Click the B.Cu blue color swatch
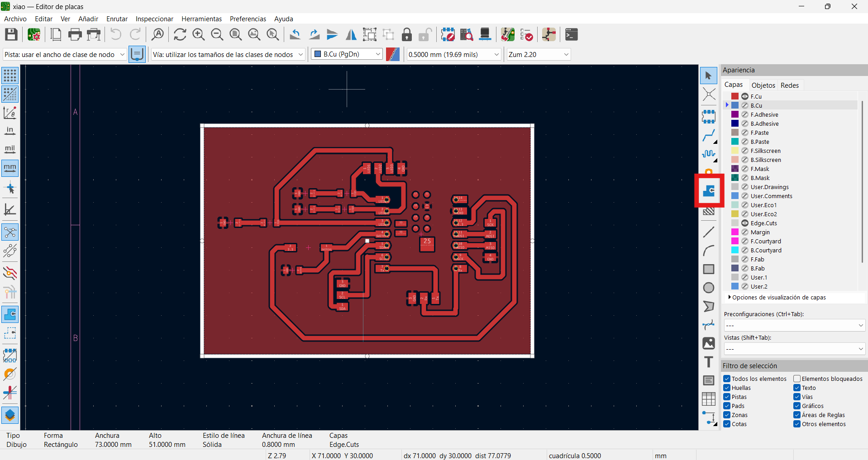Screen dimensions: 868x460 coord(735,105)
